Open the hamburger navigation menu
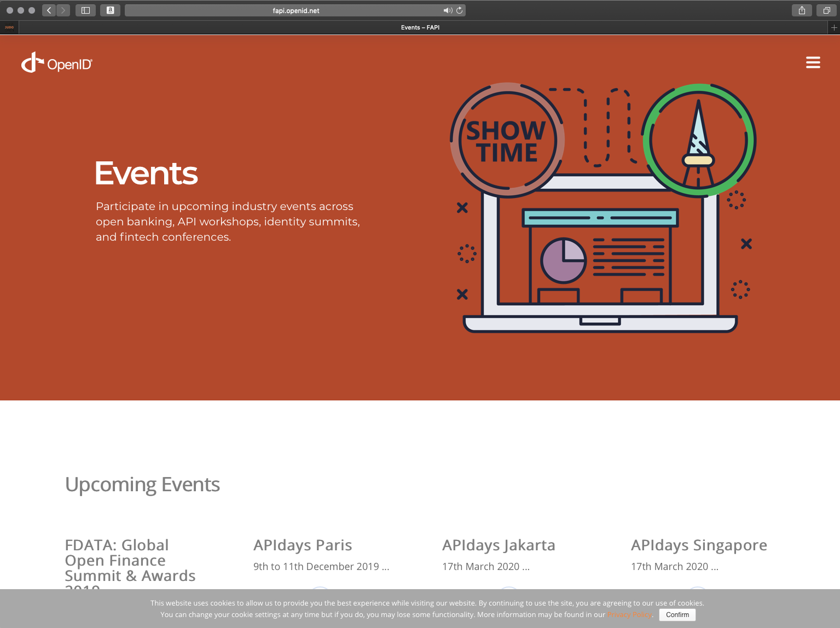Viewport: 840px width, 628px height. [813, 62]
